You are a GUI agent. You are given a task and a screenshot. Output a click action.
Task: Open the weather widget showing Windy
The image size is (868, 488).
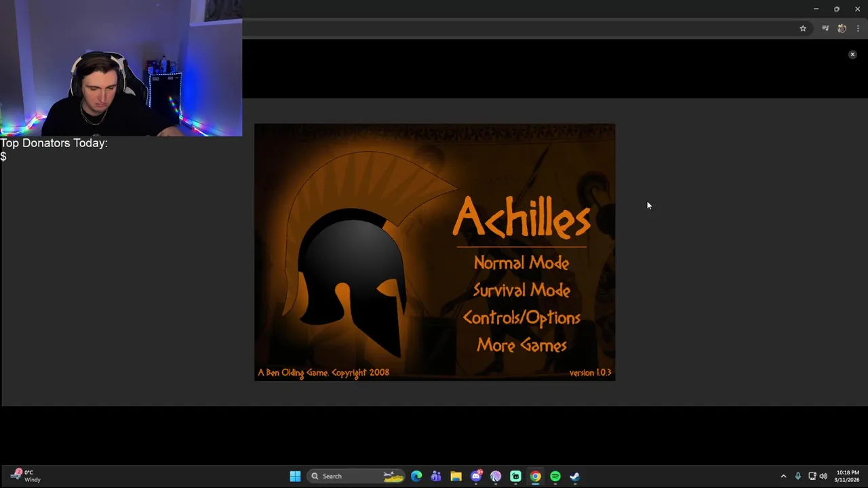pyautogui.click(x=26, y=476)
